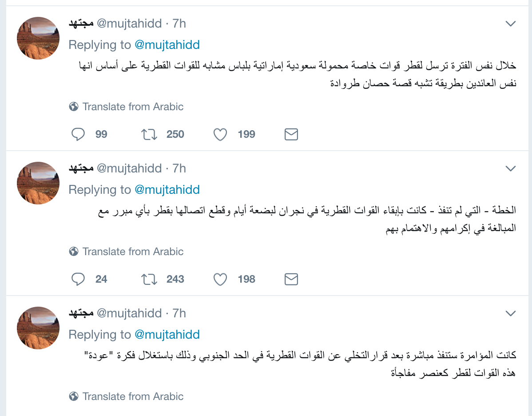Expand the second tweet's chevron menu
The image size is (532, 416).
511,168
